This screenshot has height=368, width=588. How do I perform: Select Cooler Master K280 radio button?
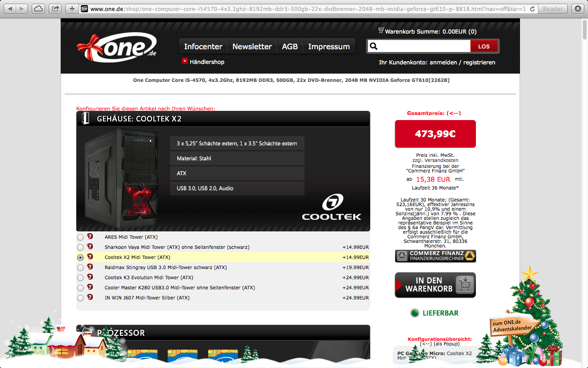[80, 288]
